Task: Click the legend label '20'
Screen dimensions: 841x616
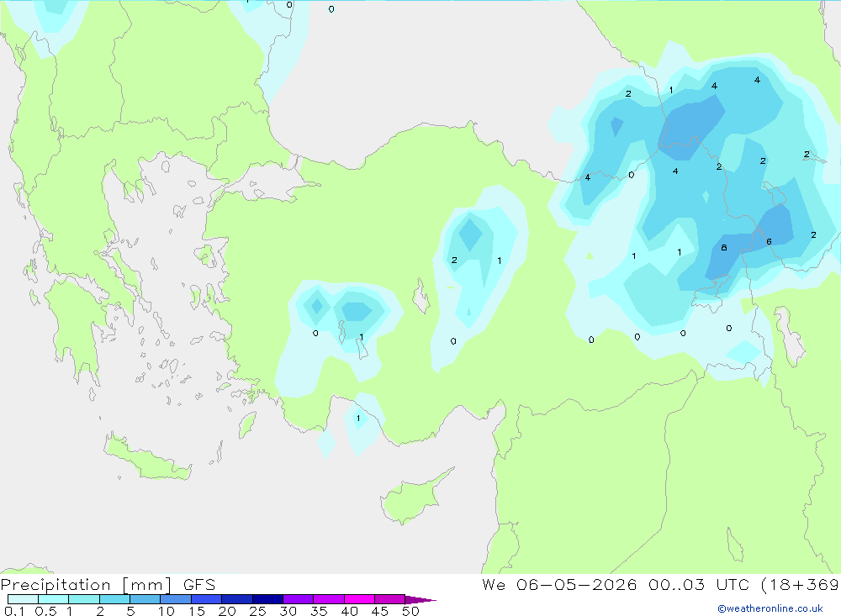Action: [227, 611]
